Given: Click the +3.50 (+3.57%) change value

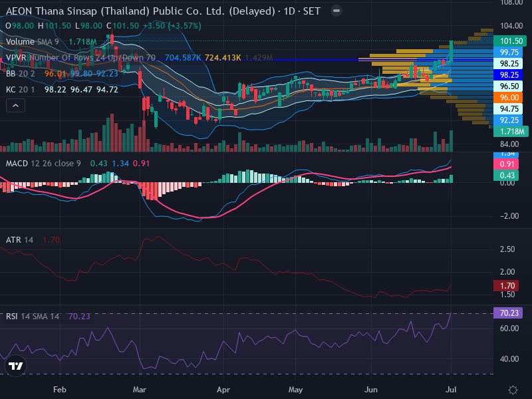Looking at the screenshot, I should tap(172, 26).
